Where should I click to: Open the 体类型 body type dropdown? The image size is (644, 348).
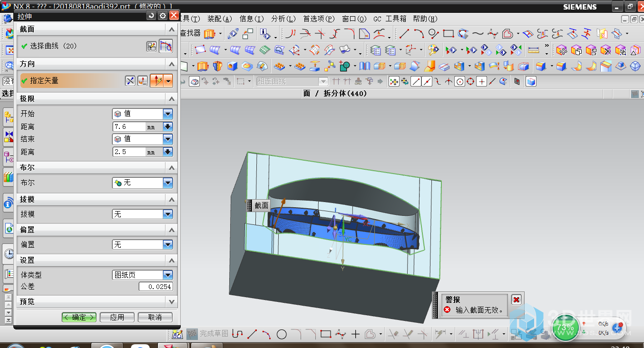(x=167, y=275)
